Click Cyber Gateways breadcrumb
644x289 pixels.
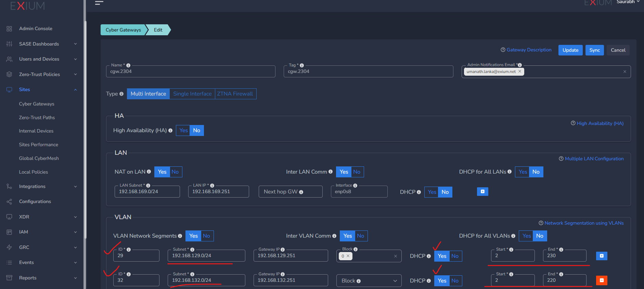point(123,30)
